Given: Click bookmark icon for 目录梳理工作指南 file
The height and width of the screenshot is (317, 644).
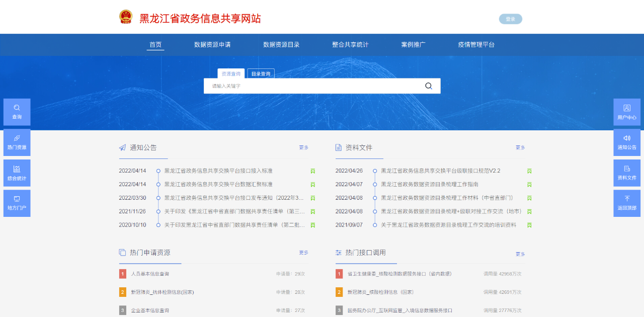Looking at the screenshot, I should tap(529, 185).
